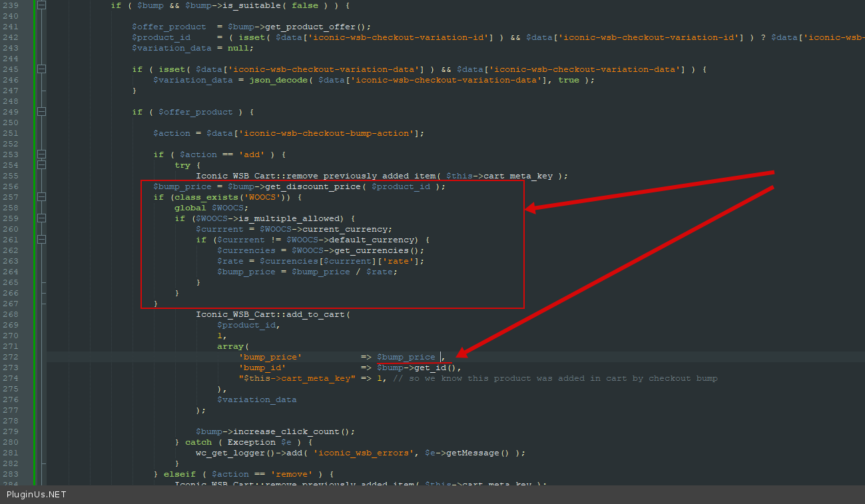This screenshot has height=504, width=865.
Task: Click the checkout bump comment on line 274
Action: (x=555, y=378)
